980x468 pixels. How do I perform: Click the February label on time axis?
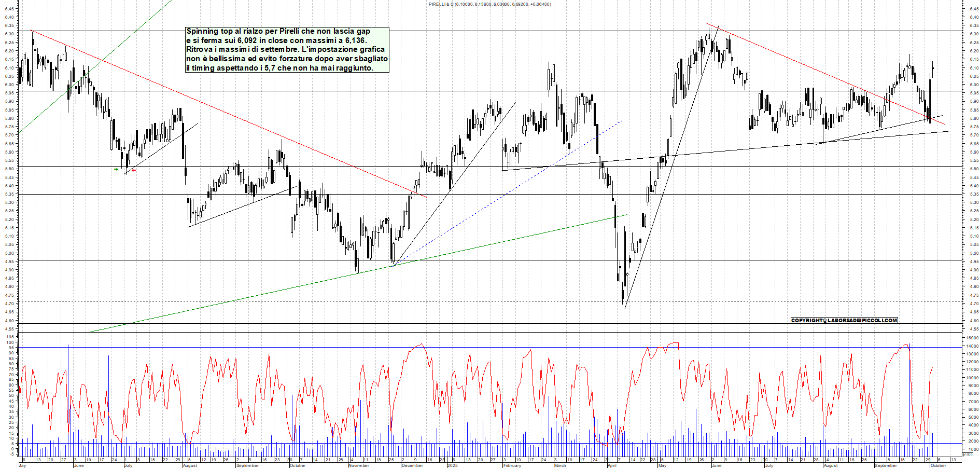[512, 465]
